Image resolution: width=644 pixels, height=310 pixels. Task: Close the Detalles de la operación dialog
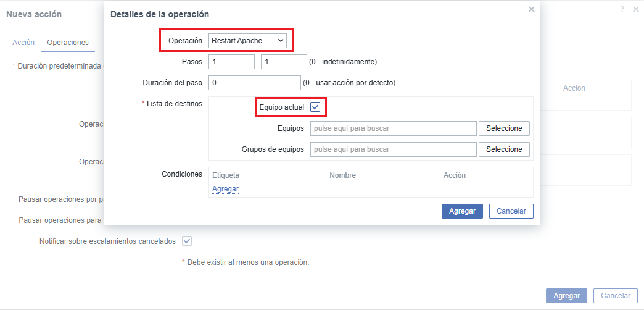532,9
